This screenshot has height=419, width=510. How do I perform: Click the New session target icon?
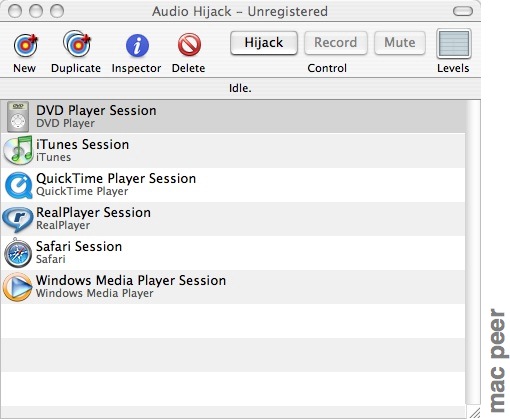25,45
